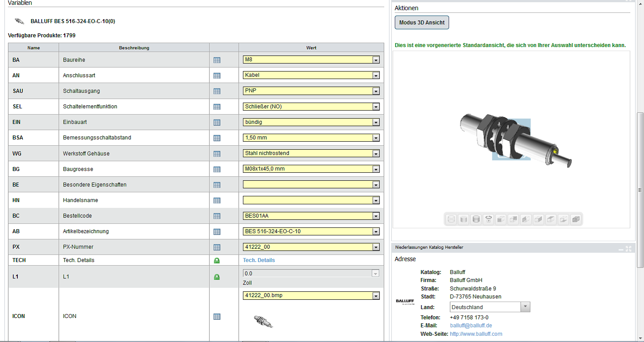
Task: Open the Schaltelementfunktion dropdown showing Schließer (NO)
Action: click(x=311, y=106)
